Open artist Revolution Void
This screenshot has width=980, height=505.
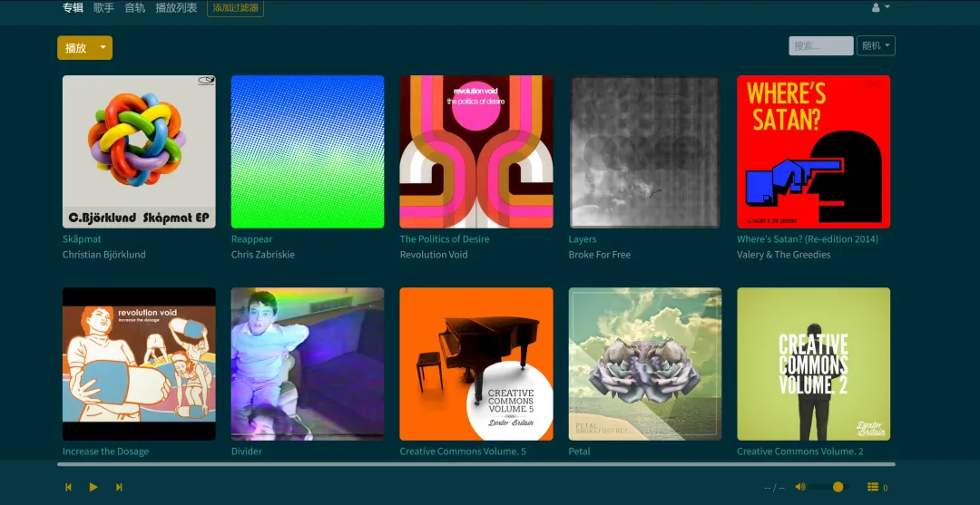[434, 255]
